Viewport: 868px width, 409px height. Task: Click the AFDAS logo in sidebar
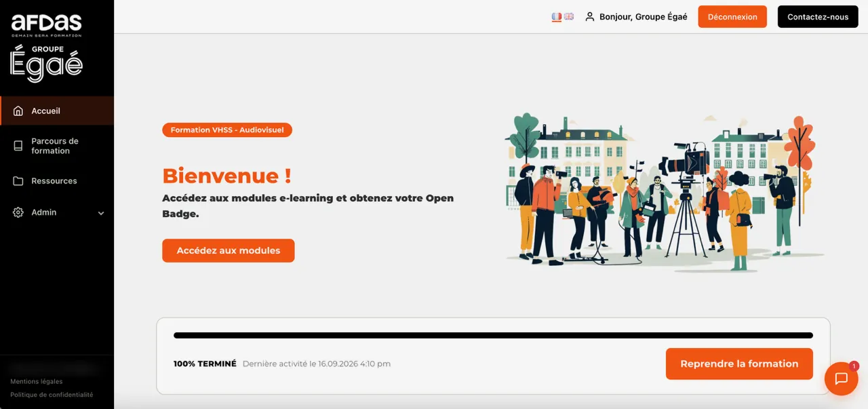(x=46, y=25)
